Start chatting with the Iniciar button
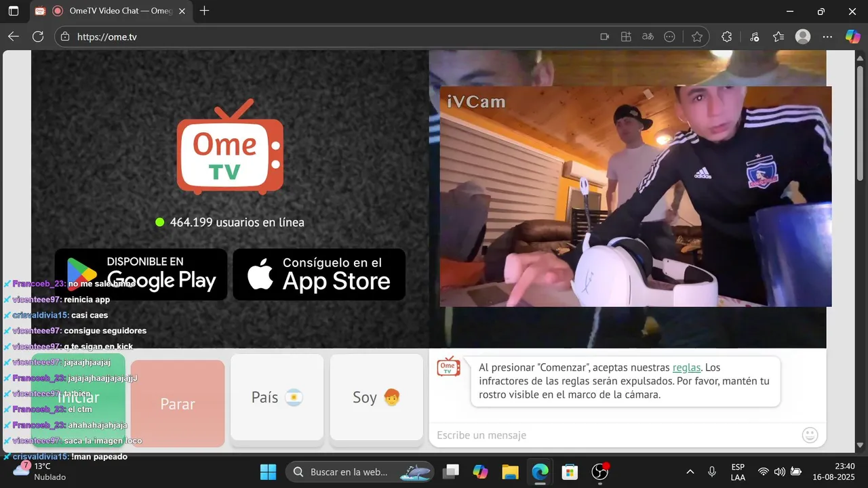This screenshot has width=868, height=488. click(x=78, y=400)
